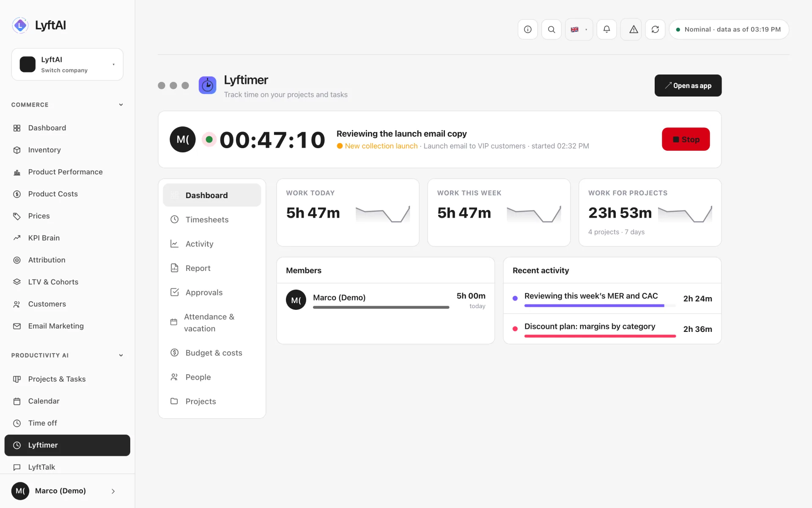Open the Timesheets menu item
The width and height of the screenshot is (812, 508).
click(212, 219)
